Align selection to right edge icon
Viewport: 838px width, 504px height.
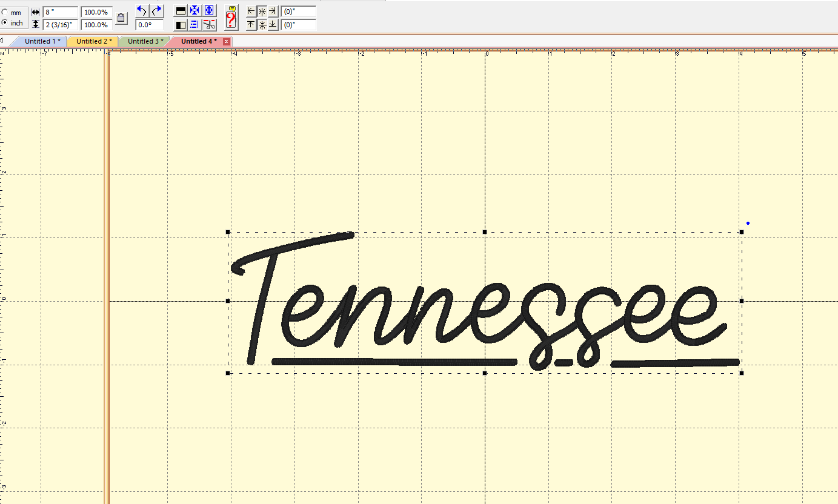click(273, 12)
